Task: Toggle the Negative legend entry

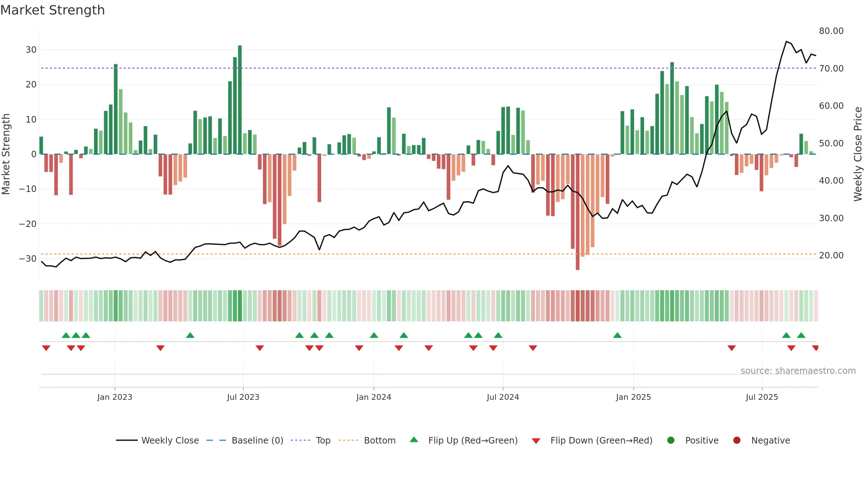Action: 761,440
